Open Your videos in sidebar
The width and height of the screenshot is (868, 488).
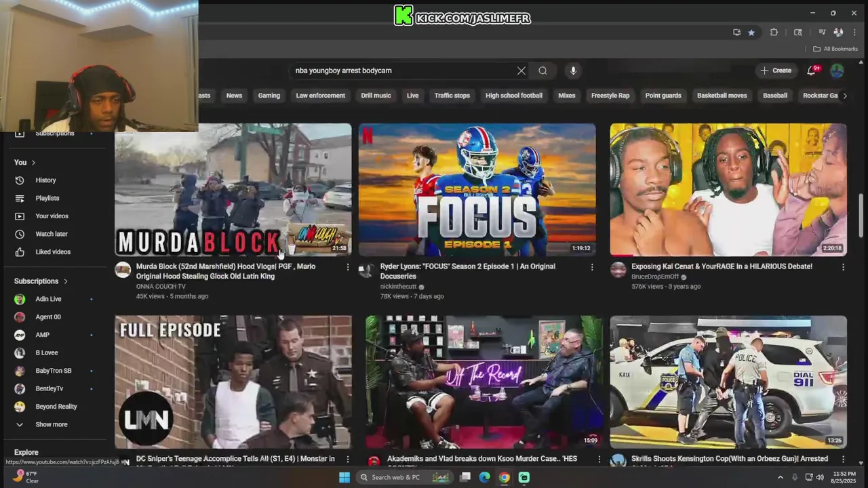click(52, 216)
